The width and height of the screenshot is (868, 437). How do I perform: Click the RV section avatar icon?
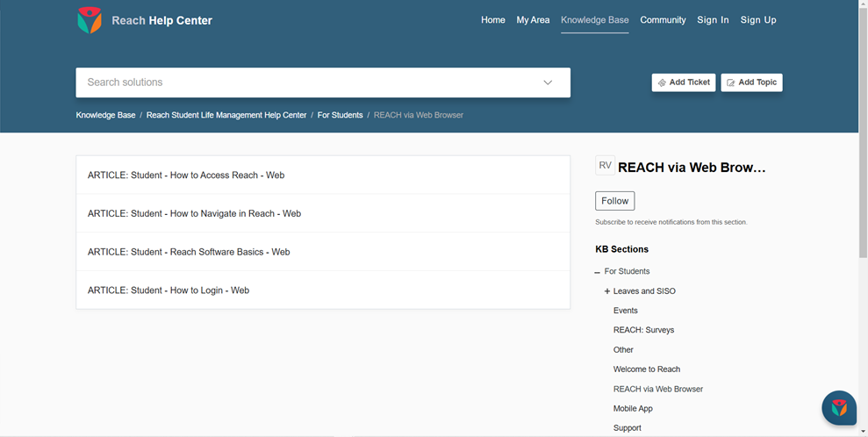[x=605, y=165]
